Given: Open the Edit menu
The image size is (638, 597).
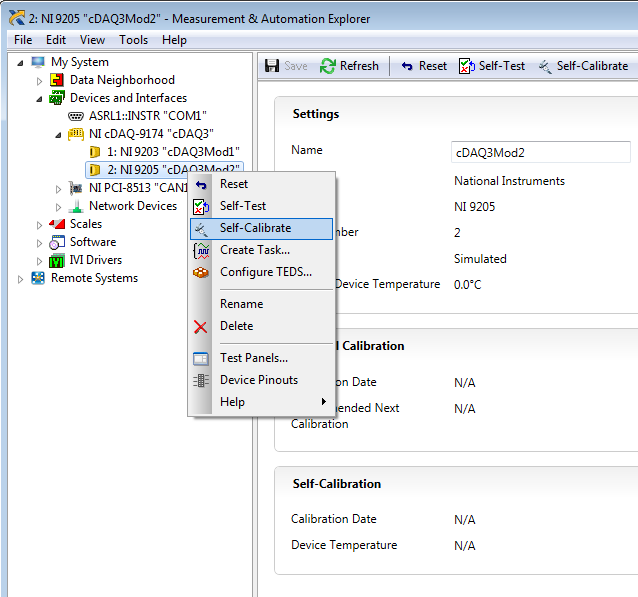Looking at the screenshot, I should point(56,40).
